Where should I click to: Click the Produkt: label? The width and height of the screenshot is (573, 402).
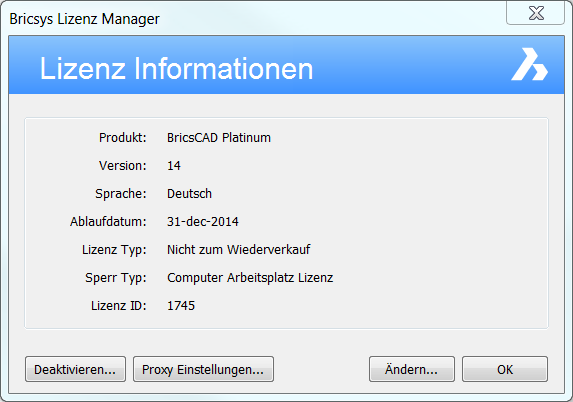click(122, 138)
